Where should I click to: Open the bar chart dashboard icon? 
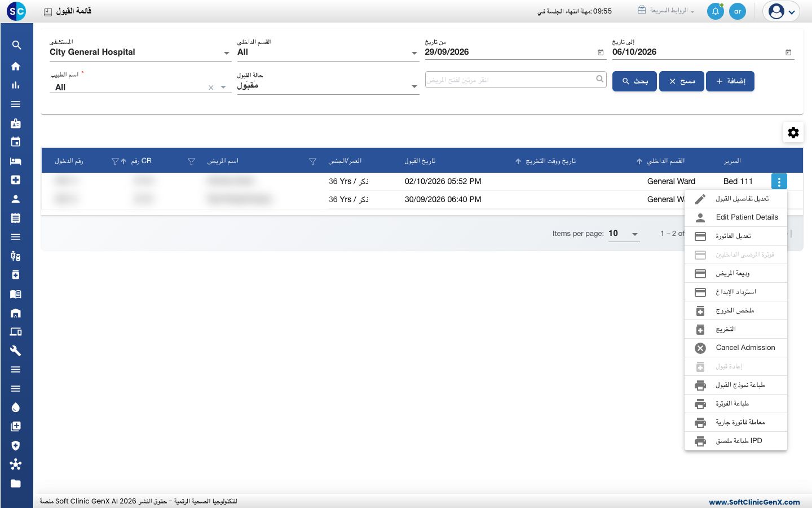point(16,85)
